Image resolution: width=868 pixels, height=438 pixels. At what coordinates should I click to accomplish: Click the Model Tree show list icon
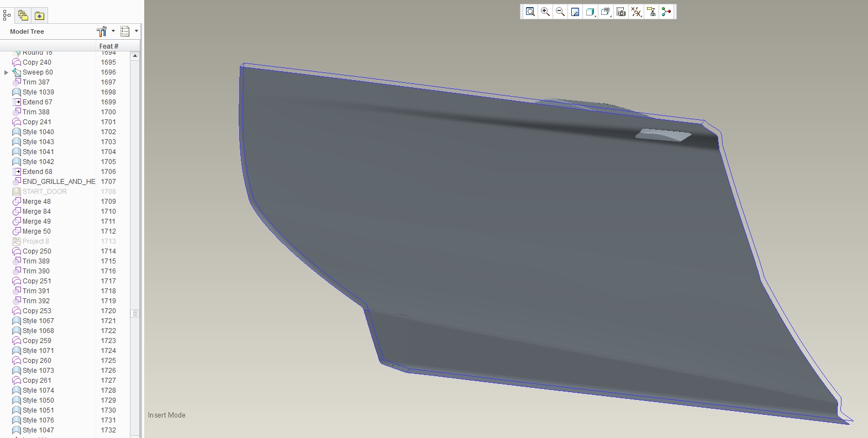(x=125, y=31)
